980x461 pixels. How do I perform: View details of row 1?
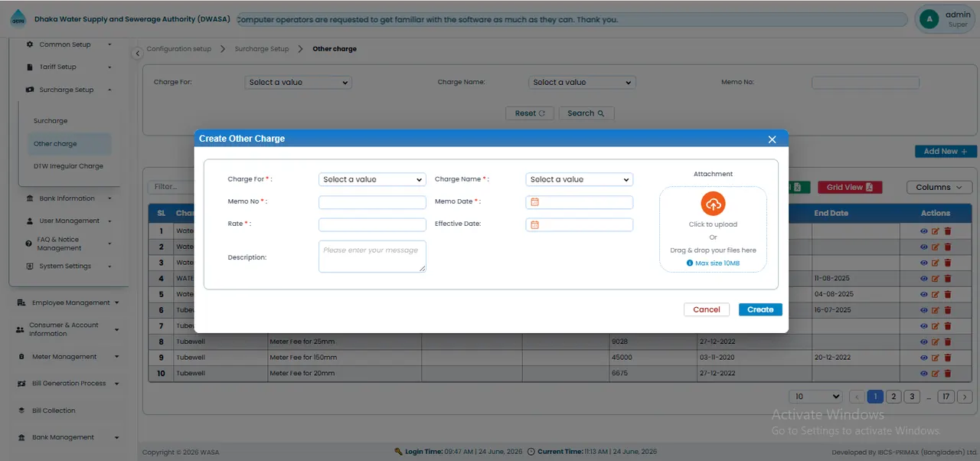924,230
